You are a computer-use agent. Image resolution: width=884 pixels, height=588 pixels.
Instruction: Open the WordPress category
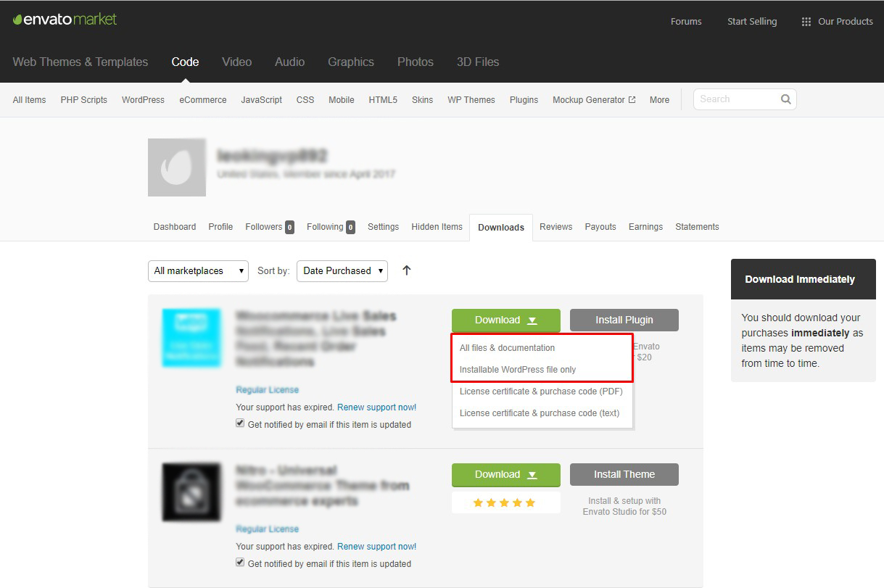click(143, 100)
